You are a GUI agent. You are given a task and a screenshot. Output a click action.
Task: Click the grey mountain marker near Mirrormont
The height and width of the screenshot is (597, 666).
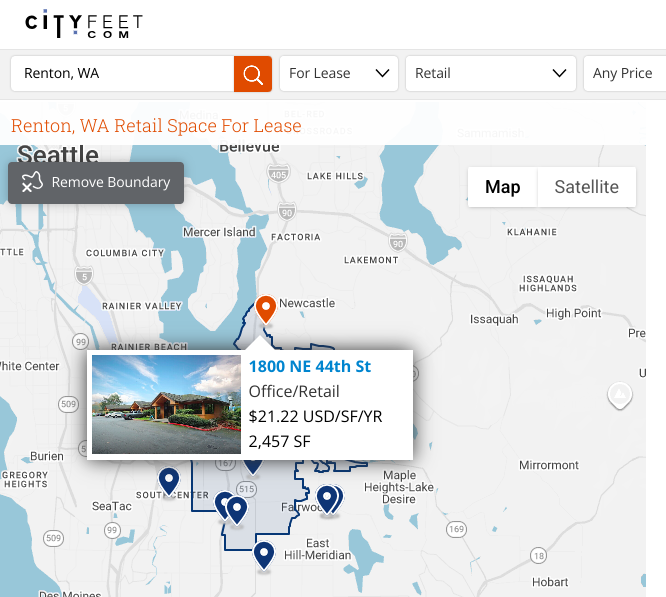pyautogui.click(x=620, y=395)
